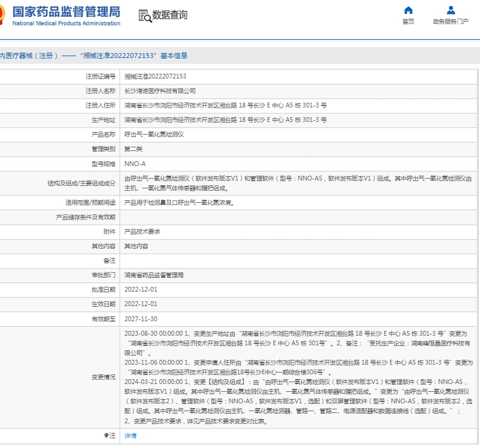This screenshot has height=448, width=480.
Task: Click the 管理类别 row label
Action: (103, 149)
